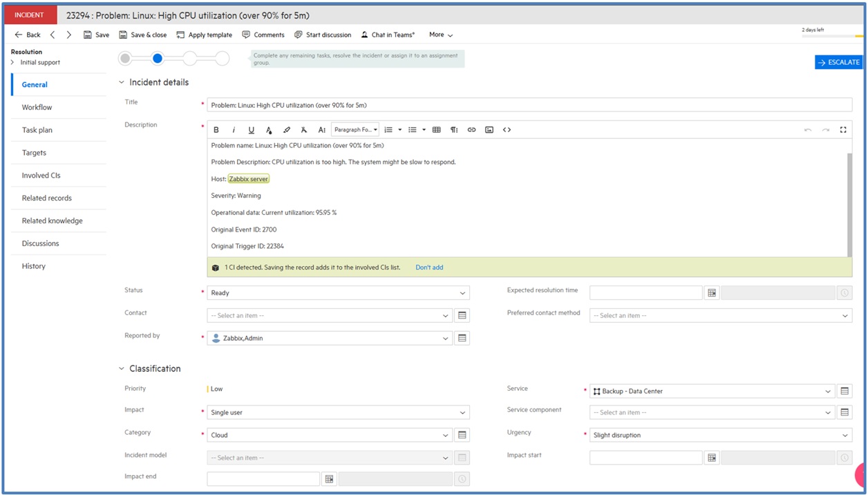868x495 pixels.
Task: Open bulleted list style dropdown arrow
Action: [x=424, y=130]
